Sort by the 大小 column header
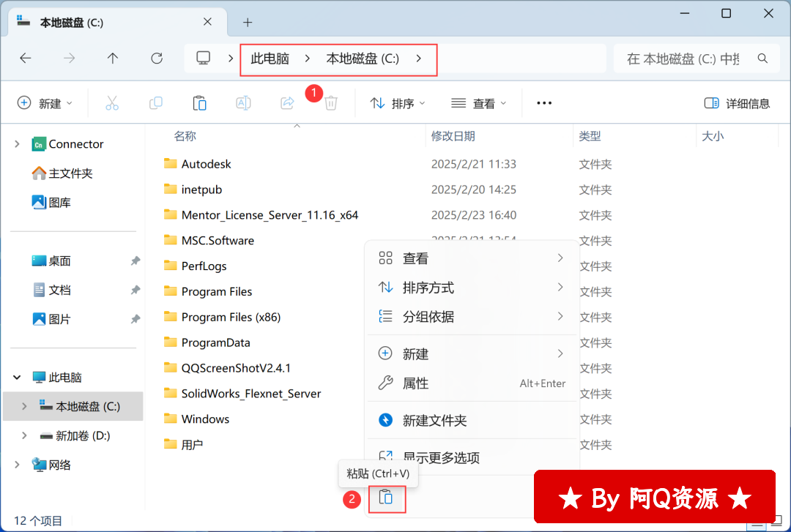This screenshot has width=791, height=532. tap(713, 136)
